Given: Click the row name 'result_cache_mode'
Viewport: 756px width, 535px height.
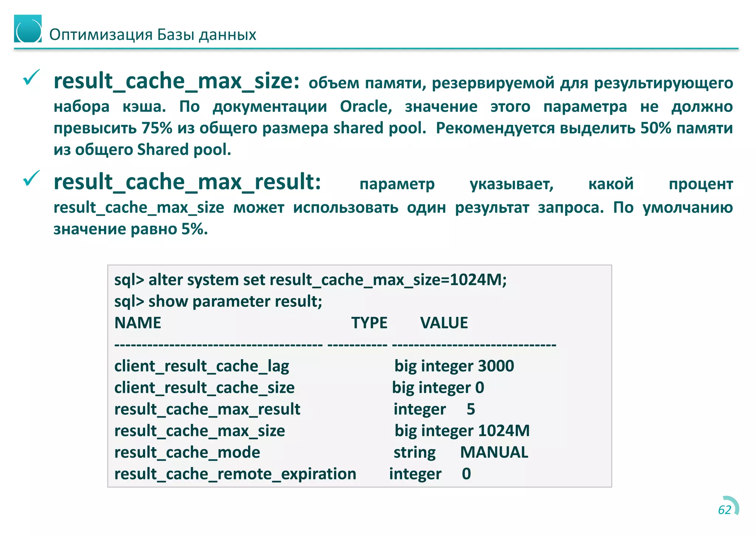Looking at the screenshot, I should [x=187, y=453].
